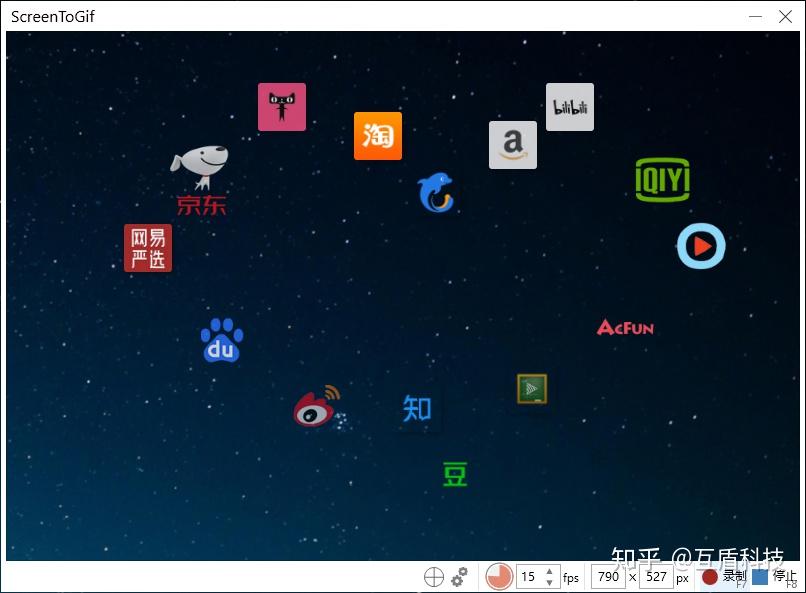Open the Weibo eye icon
806x593 pixels.
click(317, 406)
